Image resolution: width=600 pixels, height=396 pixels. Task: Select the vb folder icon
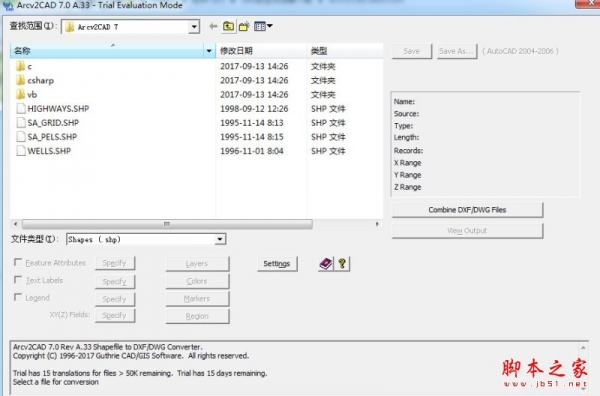[x=21, y=94]
